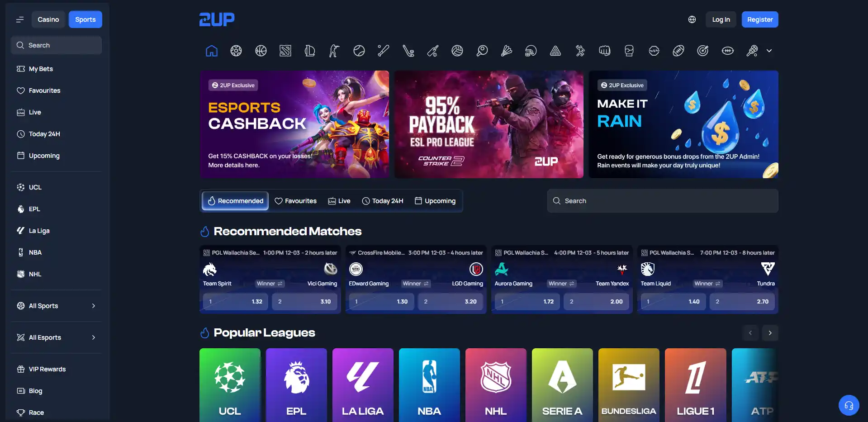Open the Make It Rain banner
Screen dimensions: 868x422
click(x=683, y=124)
